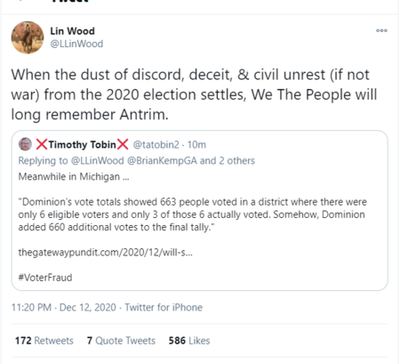Click the Timothy Tobin name in quote
Image resolution: width=400 pixels, height=364 pixels.
(82, 145)
